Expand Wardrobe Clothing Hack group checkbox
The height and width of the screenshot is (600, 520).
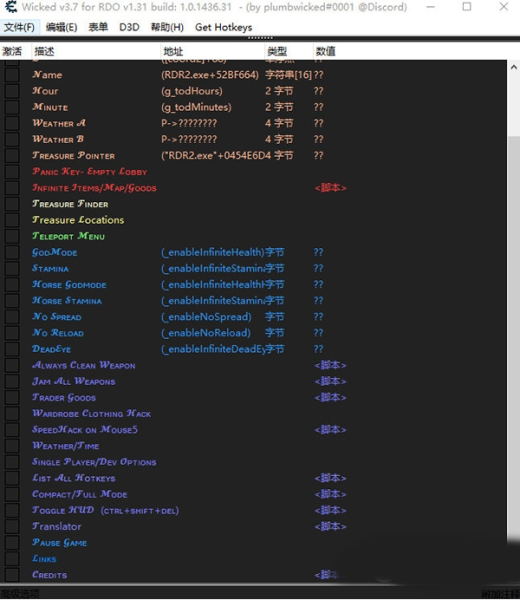pos(12,414)
